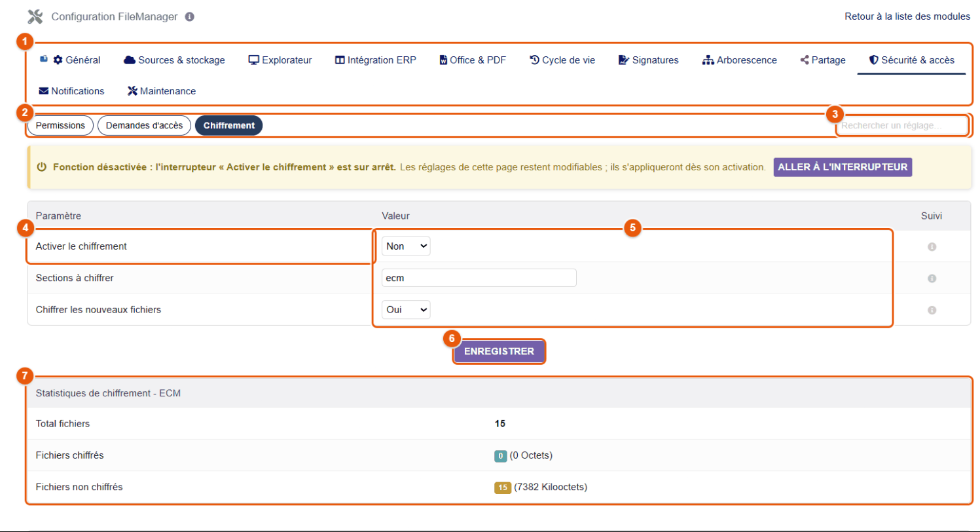Click the Suivi column header

pyautogui.click(x=932, y=216)
